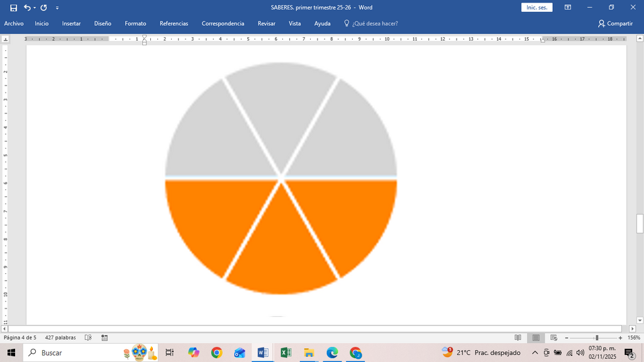Open the ribbon display options icon
Screen dimensions: 644x362
tap(568, 8)
